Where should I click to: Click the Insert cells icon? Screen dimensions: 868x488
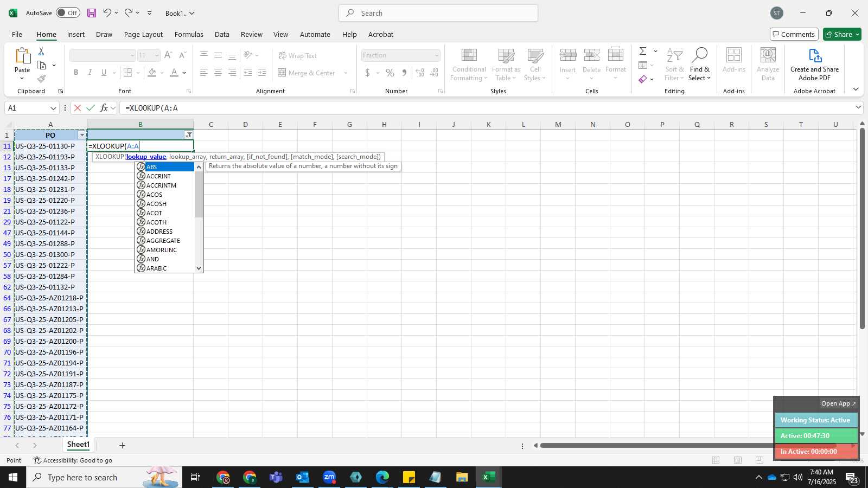(568, 55)
